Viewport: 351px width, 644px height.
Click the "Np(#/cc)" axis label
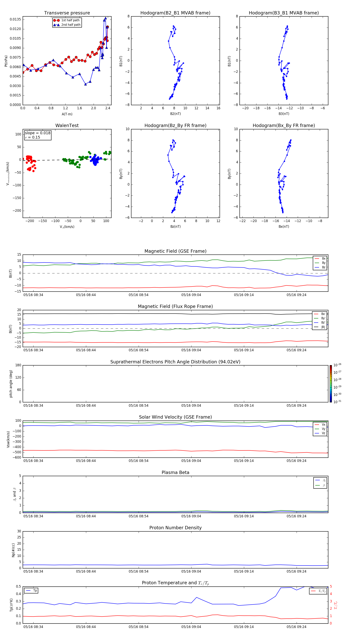coord(13,550)
